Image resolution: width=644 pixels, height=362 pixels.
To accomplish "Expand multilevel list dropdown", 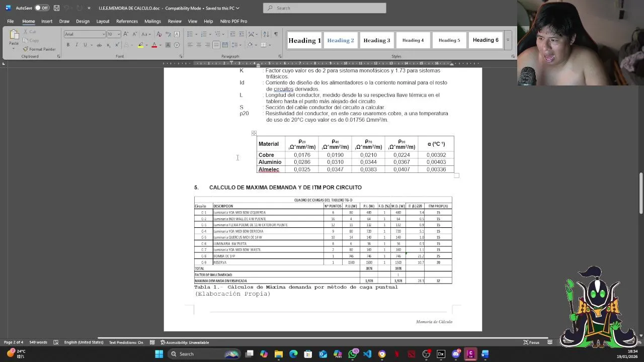I will coord(224,34).
